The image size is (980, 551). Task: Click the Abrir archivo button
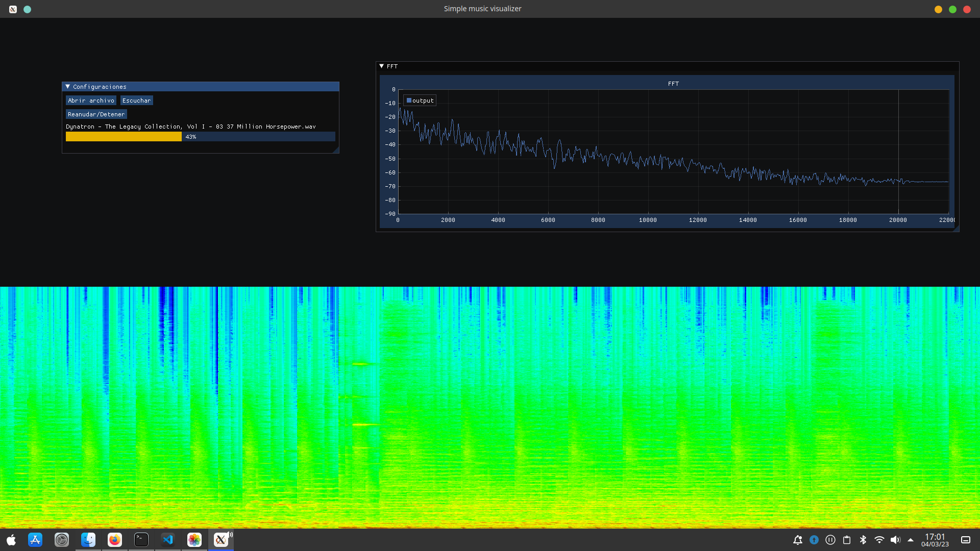click(x=91, y=101)
